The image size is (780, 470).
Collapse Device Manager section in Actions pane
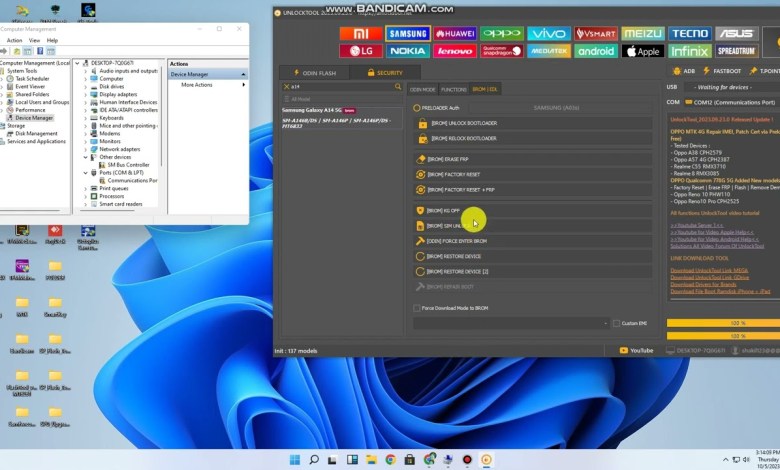243,74
